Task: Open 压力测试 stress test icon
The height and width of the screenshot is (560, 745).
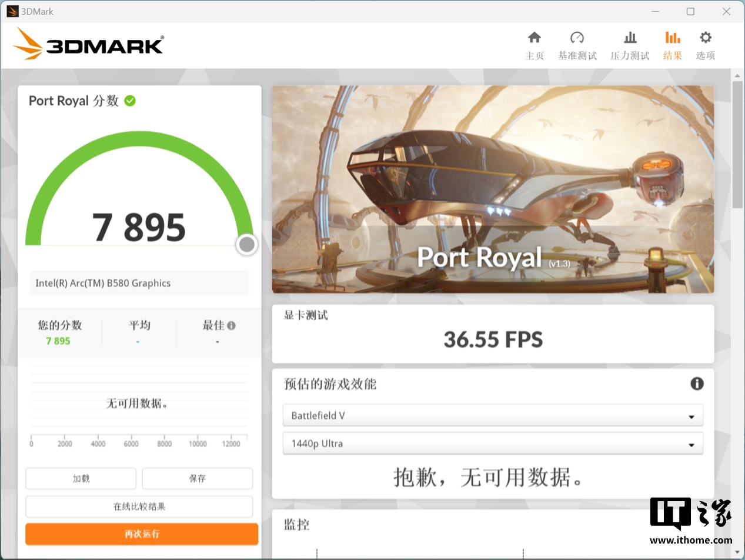Action: [x=630, y=38]
